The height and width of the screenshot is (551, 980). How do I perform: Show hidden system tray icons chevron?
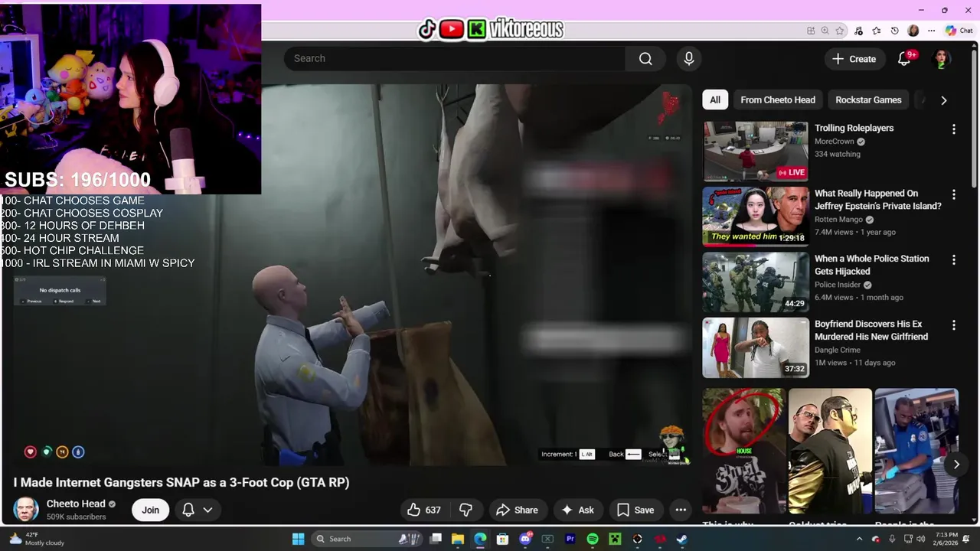coord(859,539)
